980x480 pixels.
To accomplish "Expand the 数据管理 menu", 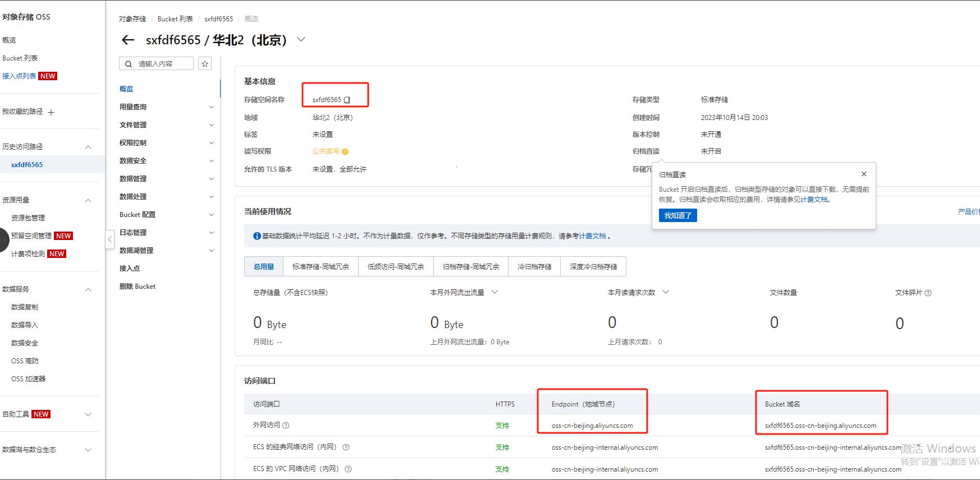I will click(x=212, y=179).
